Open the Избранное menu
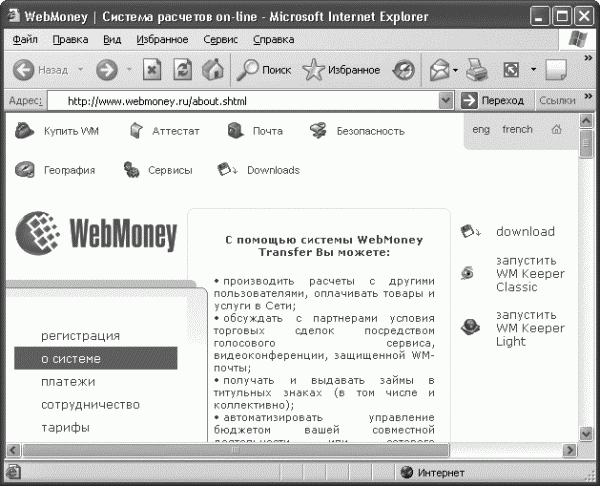 click(x=162, y=39)
